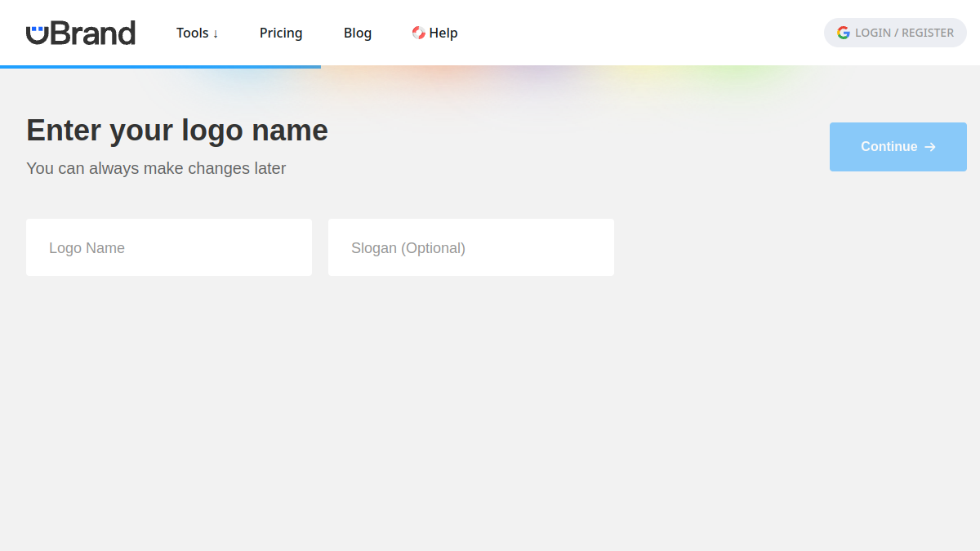Click the Continue button

898,147
